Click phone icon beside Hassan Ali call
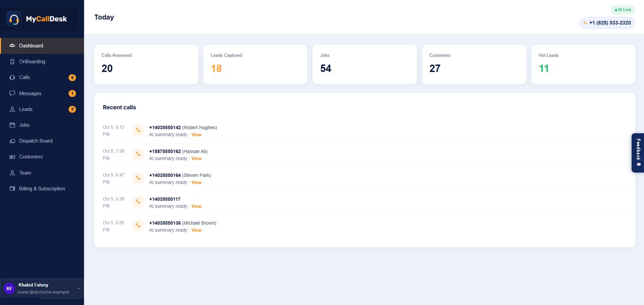 (138, 154)
